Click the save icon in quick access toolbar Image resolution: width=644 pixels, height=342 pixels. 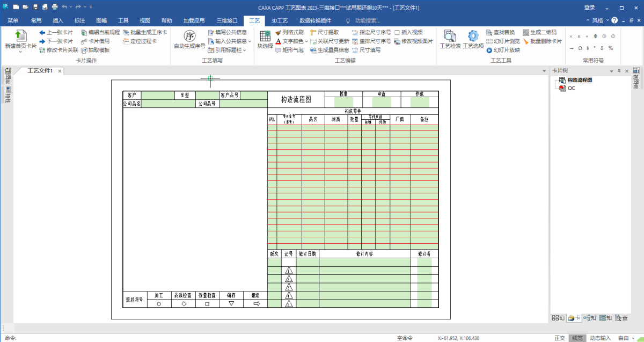pos(35,7)
